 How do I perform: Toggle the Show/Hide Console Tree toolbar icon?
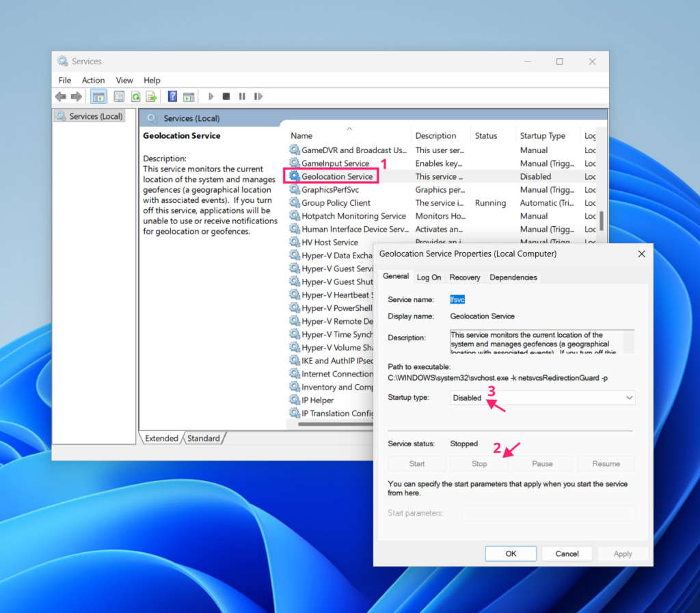tap(98, 96)
